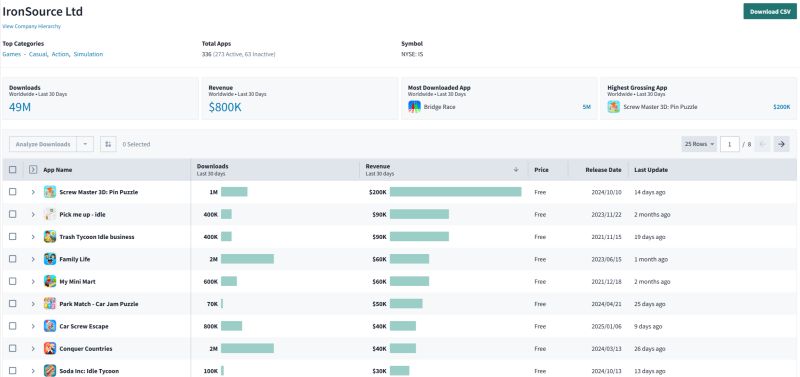Screen dimensions: 800x377
Task: Click the page number input field
Action: point(730,144)
